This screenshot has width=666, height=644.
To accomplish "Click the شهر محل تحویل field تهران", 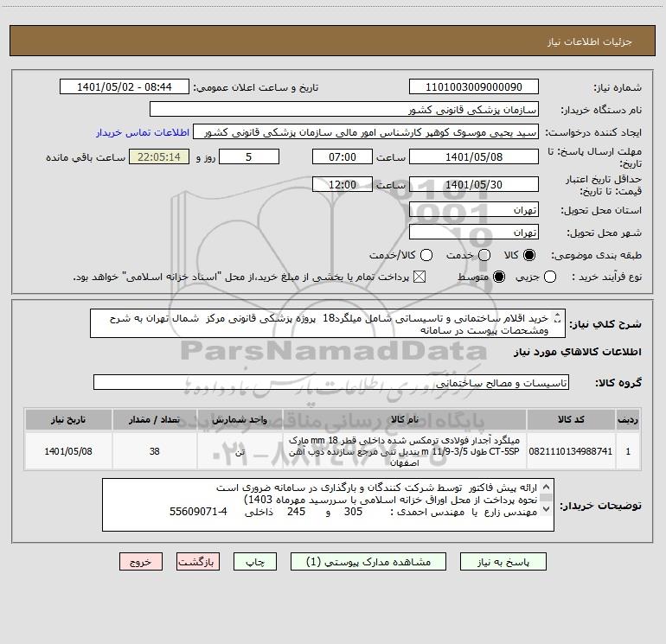I will pos(474,232).
